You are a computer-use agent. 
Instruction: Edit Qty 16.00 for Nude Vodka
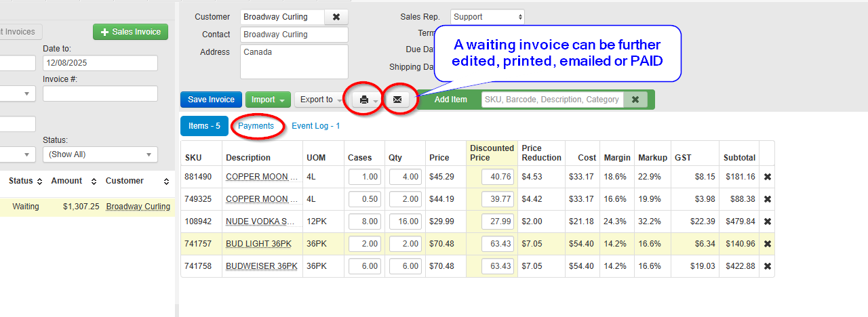(x=406, y=221)
